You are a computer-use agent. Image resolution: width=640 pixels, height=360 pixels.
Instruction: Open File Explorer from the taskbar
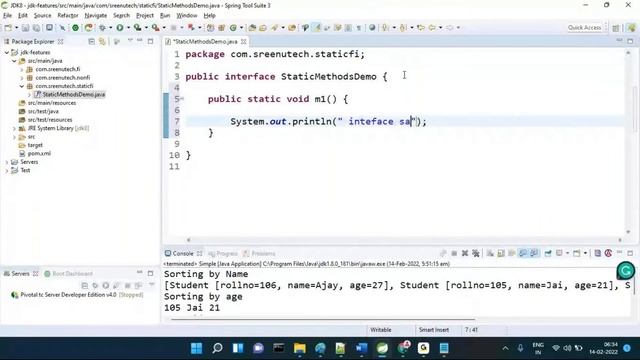[x=300, y=348]
